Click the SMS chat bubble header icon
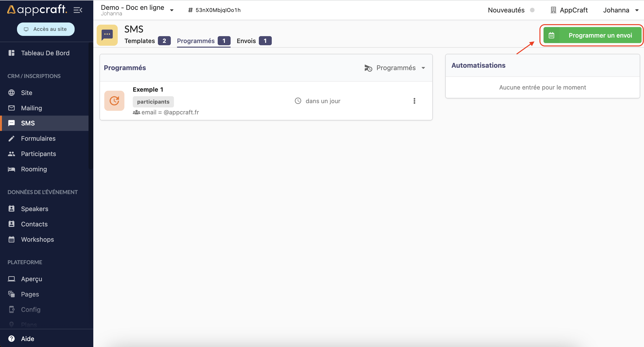Viewport: 644px width, 347px height. point(107,35)
